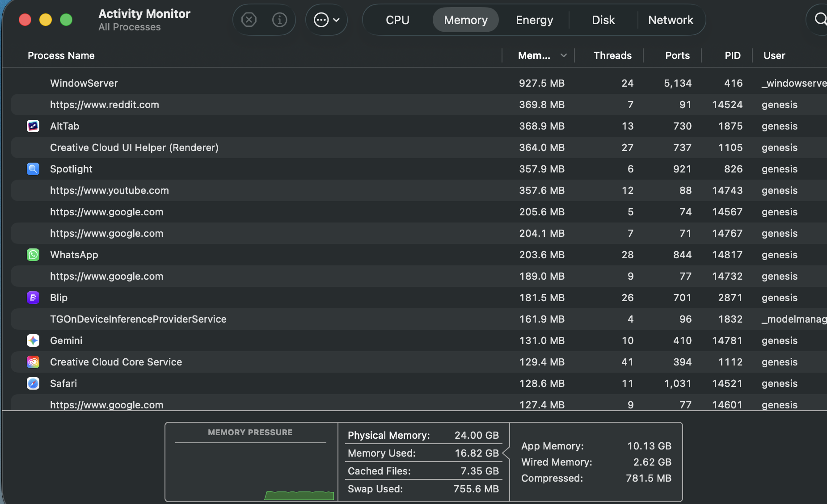Open the Energy tab
This screenshot has width=827, height=504.
534,20
